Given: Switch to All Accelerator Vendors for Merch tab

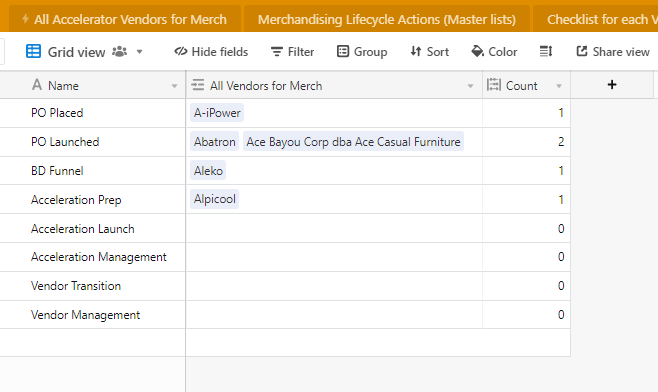Looking at the screenshot, I should [125, 19].
